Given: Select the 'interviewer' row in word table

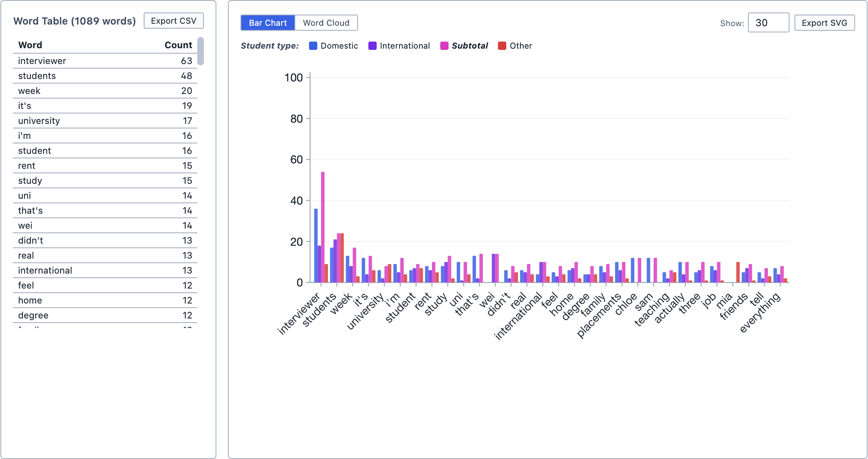Looking at the screenshot, I should point(105,61).
